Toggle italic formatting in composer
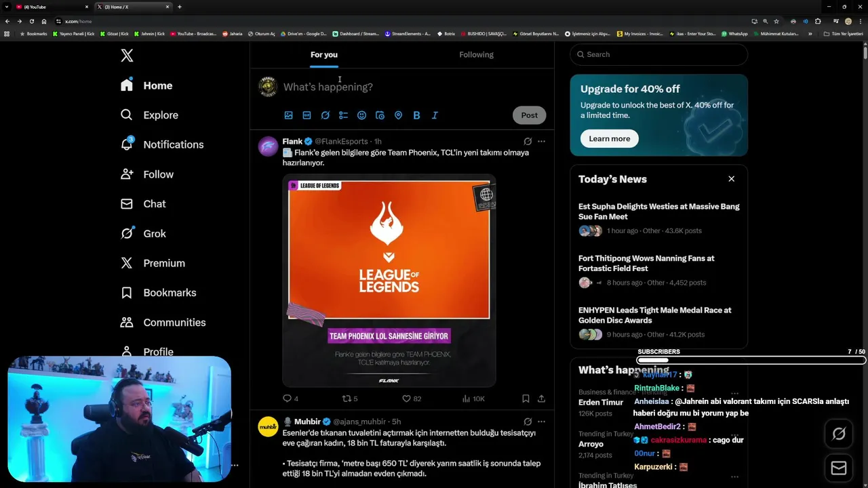The height and width of the screenshot is (488, 868). coord(435,115)
